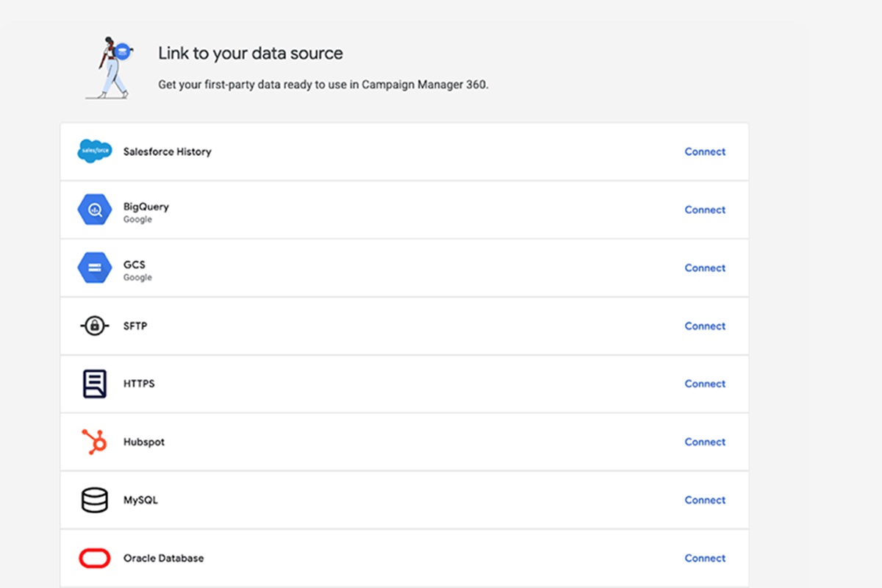This screenshot has width=882, height=588.
Task: Connect the SFTP source
Action: tap(705, 326)
